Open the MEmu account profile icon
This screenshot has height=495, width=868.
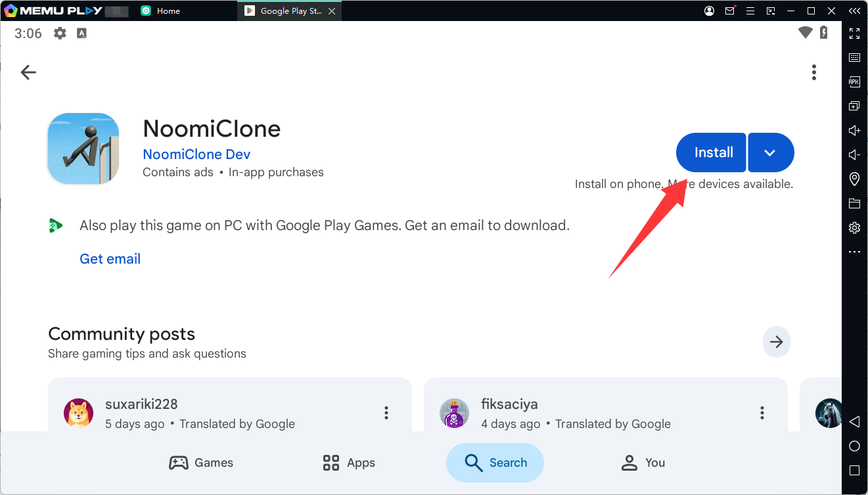[709, 11]
